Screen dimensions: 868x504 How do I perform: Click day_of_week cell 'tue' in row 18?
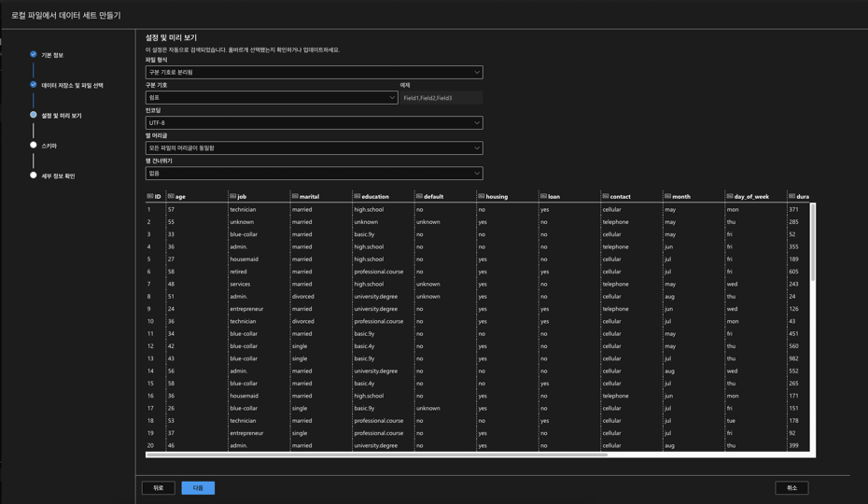[x=732, y=420]
